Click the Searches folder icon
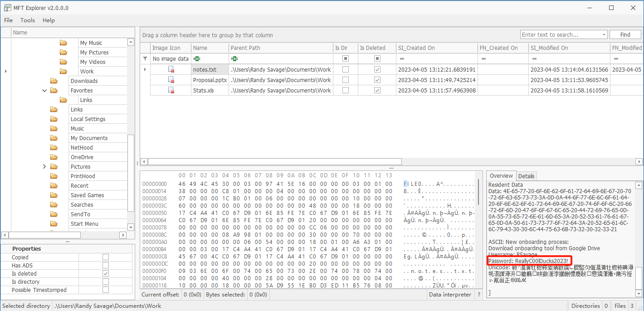This screenshot has height=311, width=644. pos(54,205)
